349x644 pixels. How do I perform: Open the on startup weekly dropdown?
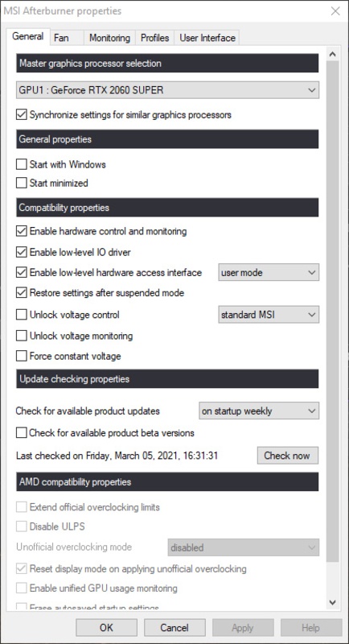tap(259, 411)
